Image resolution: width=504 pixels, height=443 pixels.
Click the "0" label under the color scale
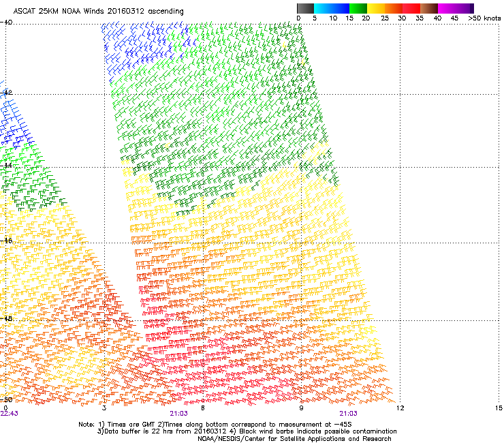[298, 18]
